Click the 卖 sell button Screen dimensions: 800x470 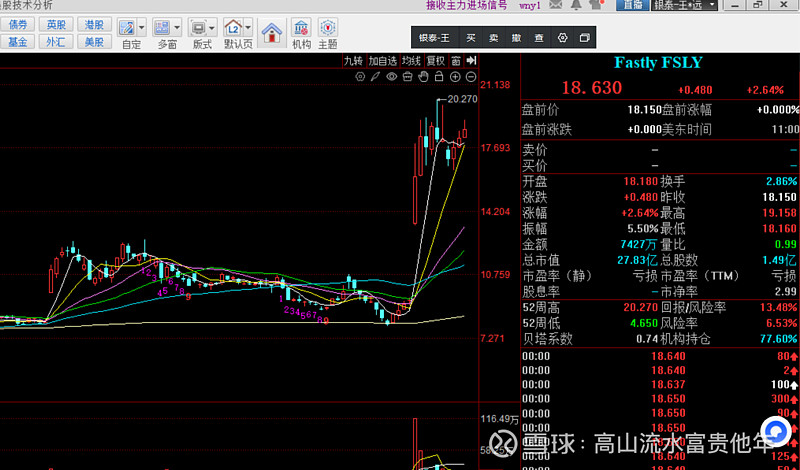pos(493,38)
